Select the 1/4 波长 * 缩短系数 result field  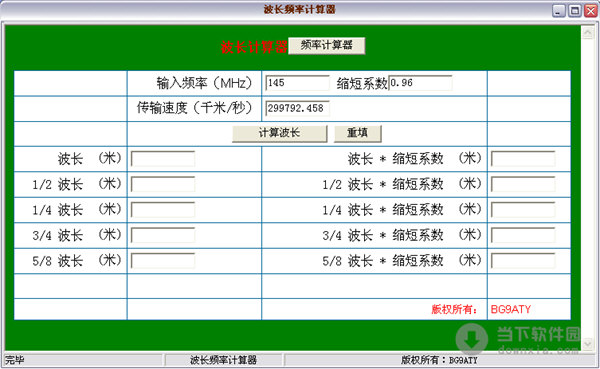click(523, 210)
